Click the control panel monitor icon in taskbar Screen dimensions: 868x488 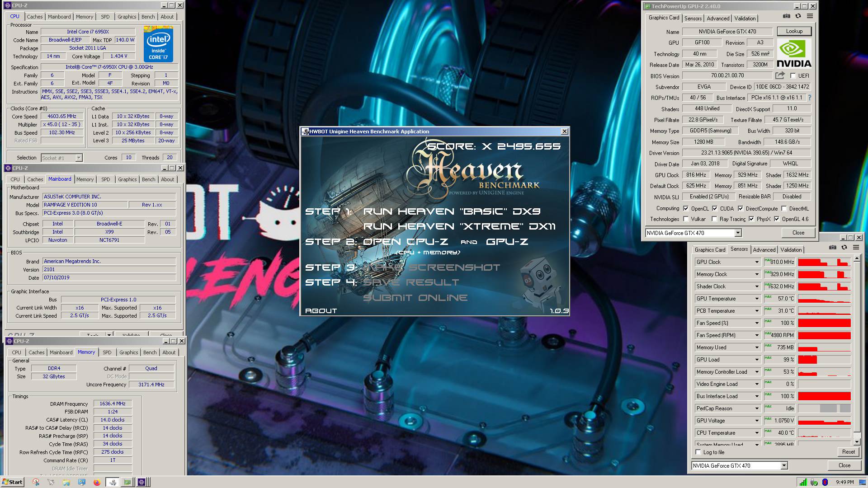coord(82,482)
